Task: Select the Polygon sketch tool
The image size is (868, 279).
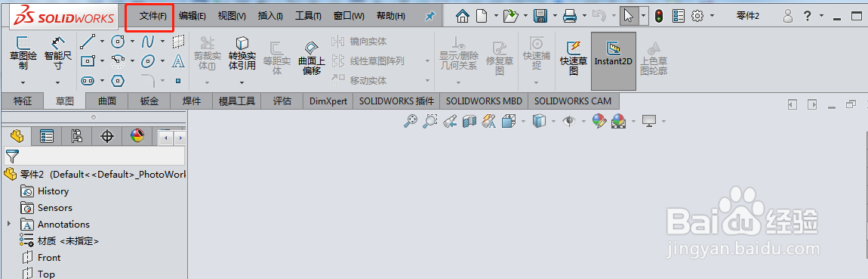Action: point(118,80)
